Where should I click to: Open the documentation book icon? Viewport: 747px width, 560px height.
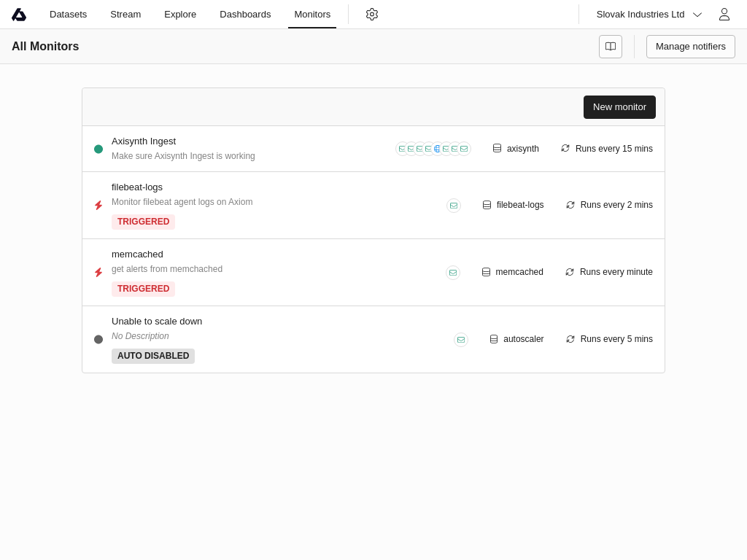click(x=611, y=47)
